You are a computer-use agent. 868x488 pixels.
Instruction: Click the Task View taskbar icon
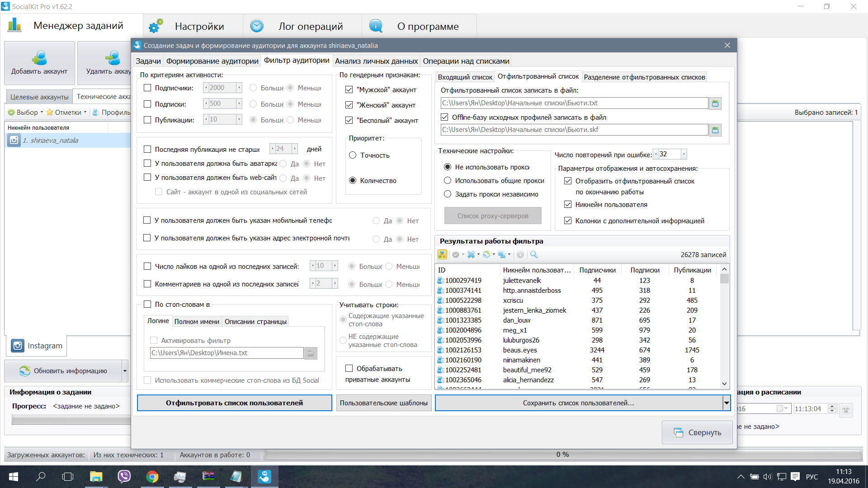click(68, 477)
